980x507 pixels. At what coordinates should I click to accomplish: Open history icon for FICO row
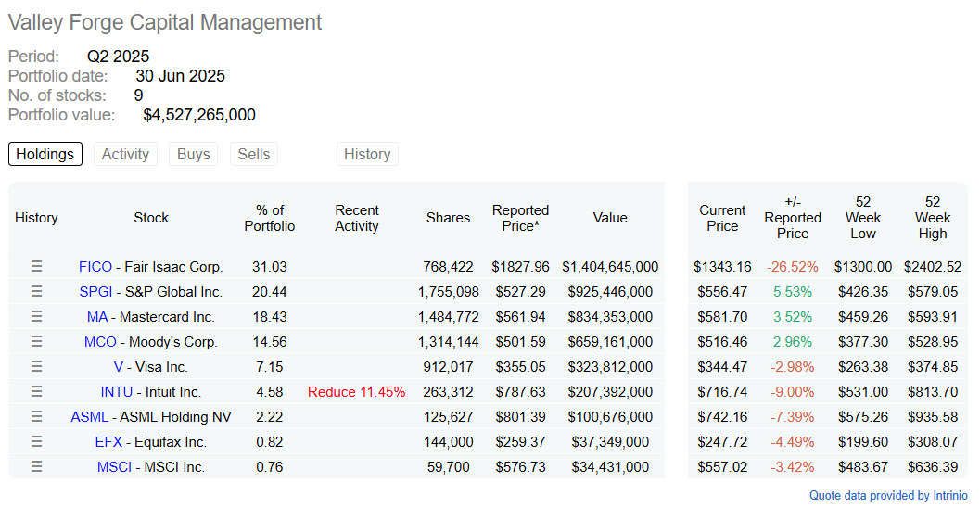[37, 266]
